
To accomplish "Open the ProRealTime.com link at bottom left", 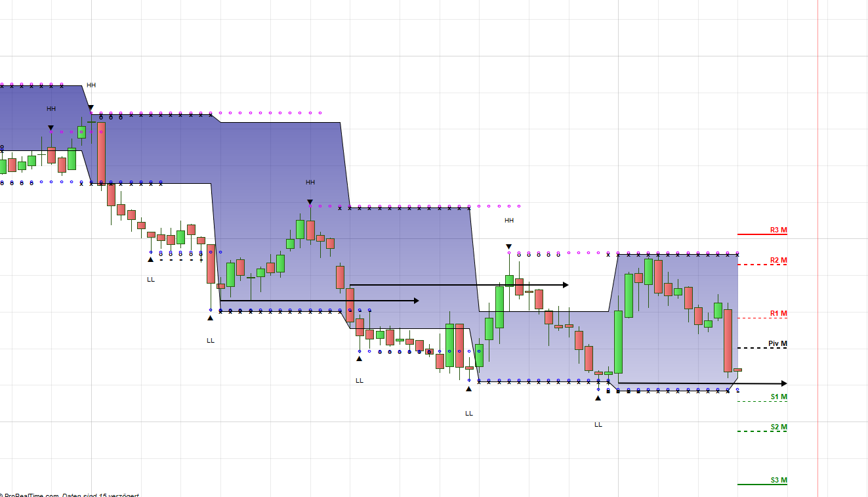I will pos(31,494).
